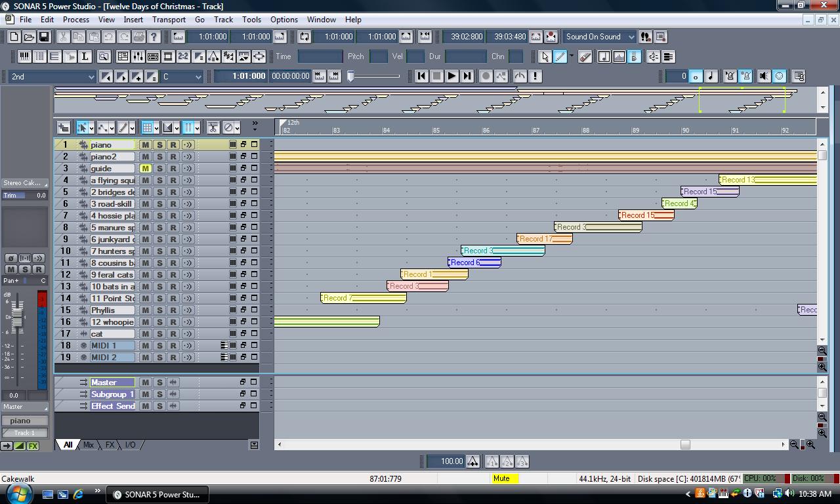This screenshot has width=840, height=504.
Task: Open the Master output dropdown in inspector
Action: coord(24,407)
